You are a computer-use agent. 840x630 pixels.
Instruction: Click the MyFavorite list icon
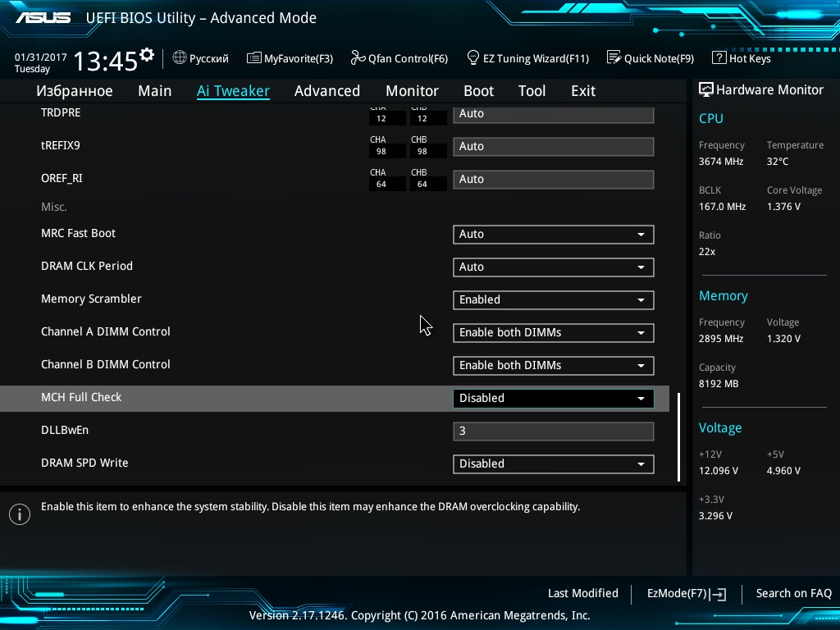click(x=254, y=58)
